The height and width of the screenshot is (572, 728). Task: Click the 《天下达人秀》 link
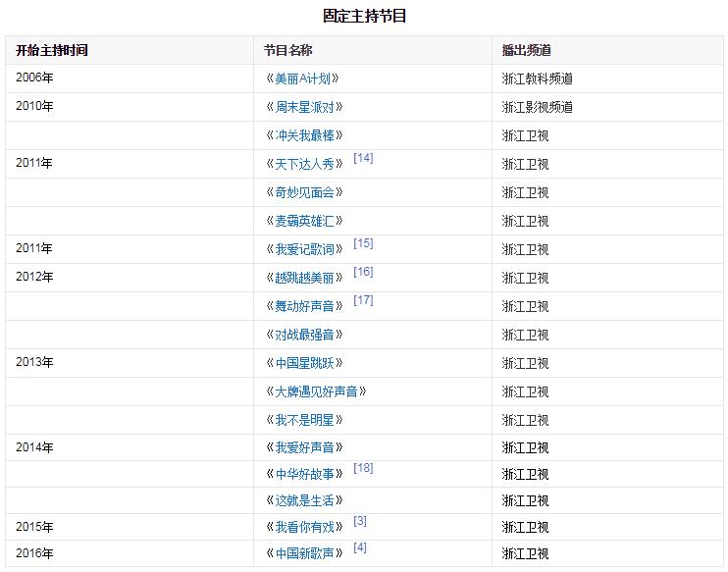pos(304,164)
